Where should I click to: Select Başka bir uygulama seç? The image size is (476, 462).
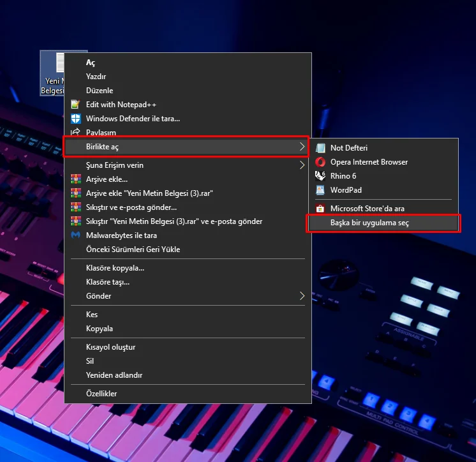(x=383, y=223)
